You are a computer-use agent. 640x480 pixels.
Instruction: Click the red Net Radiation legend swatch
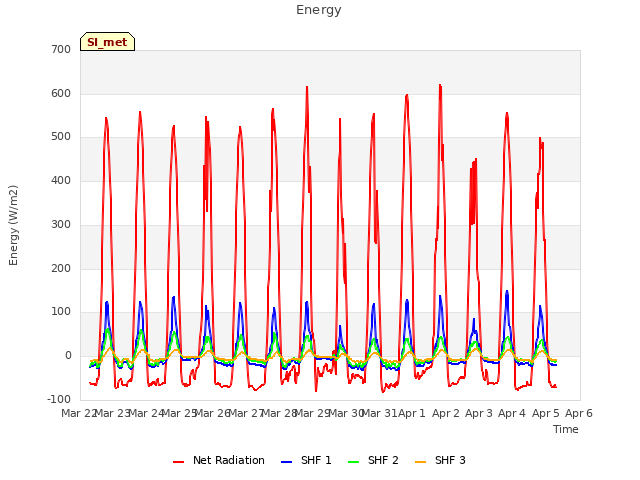tap(178, 462)
